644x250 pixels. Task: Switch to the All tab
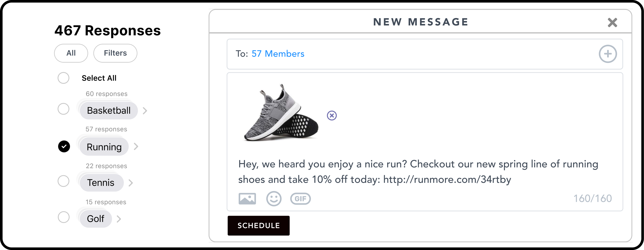[71, 53]
